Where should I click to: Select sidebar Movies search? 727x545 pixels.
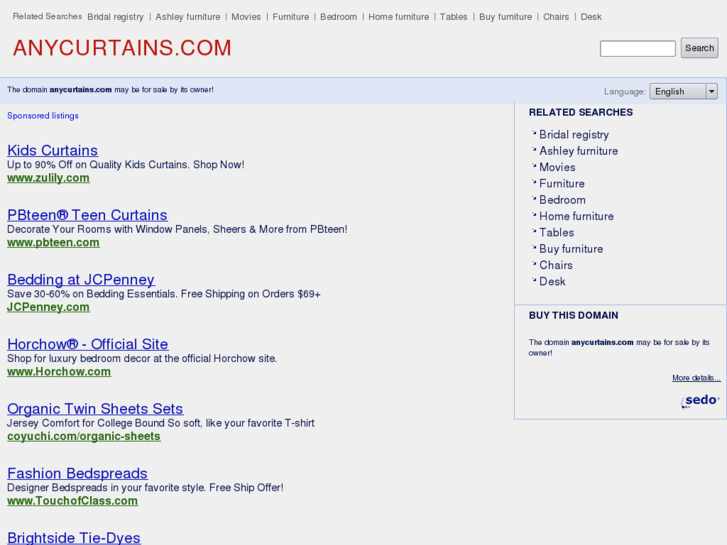[x=557, y=167]
